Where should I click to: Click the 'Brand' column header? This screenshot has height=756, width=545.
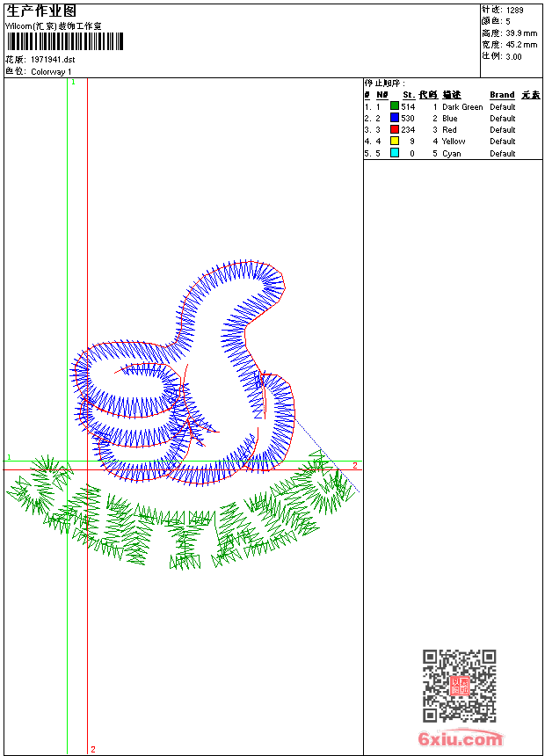pos(502,95)
